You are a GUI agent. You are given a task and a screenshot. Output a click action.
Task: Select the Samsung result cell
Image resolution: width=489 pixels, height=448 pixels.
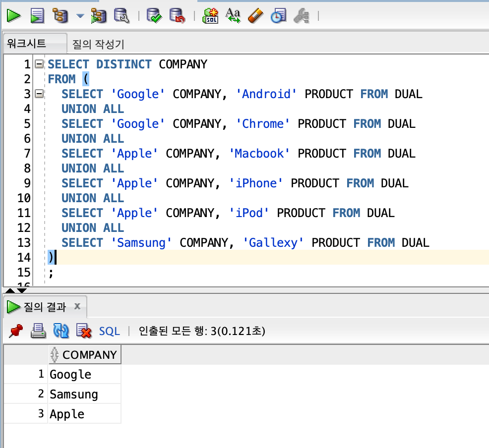(x=84, y=394)
